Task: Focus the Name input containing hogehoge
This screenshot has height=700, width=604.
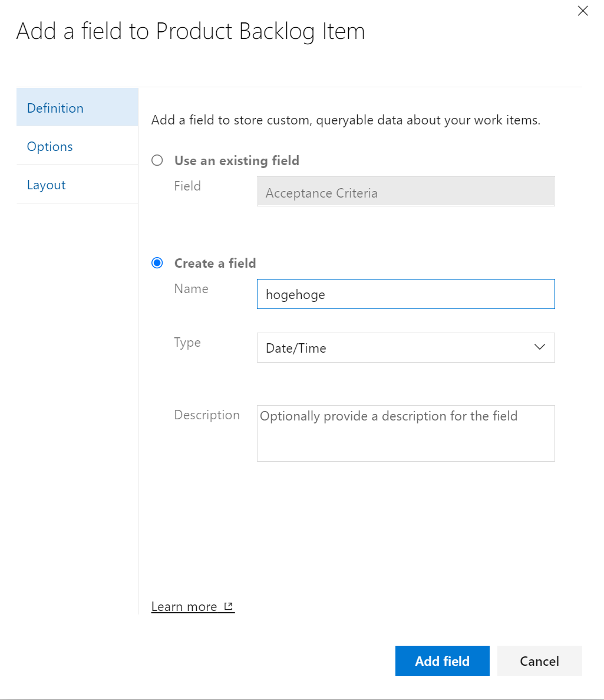Action: click(405, 294)
